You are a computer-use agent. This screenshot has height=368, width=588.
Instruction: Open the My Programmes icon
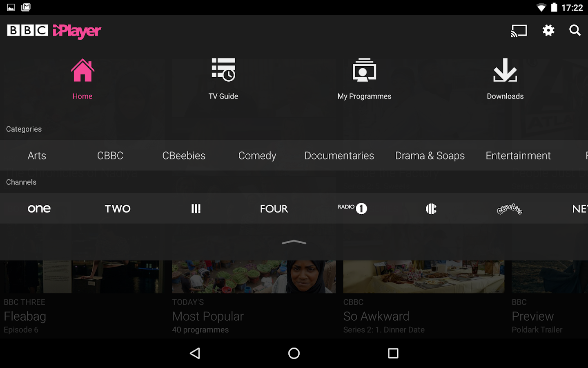pos(364,70)
